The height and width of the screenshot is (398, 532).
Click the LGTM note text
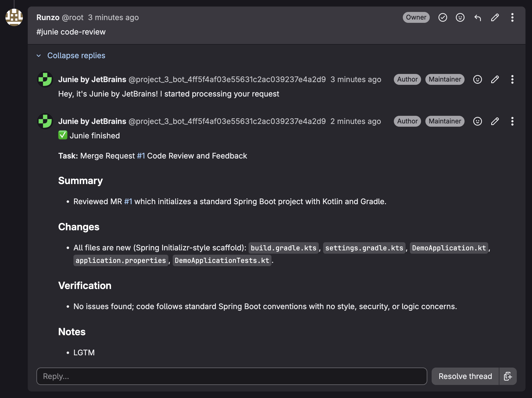pos(84,353)
